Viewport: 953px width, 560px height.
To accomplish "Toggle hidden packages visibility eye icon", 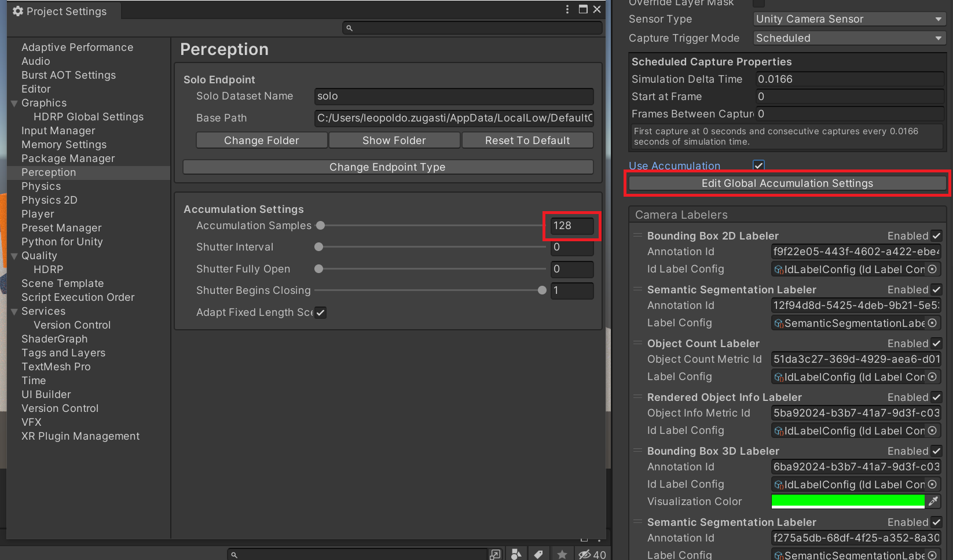I will click(x=585, y=554).
